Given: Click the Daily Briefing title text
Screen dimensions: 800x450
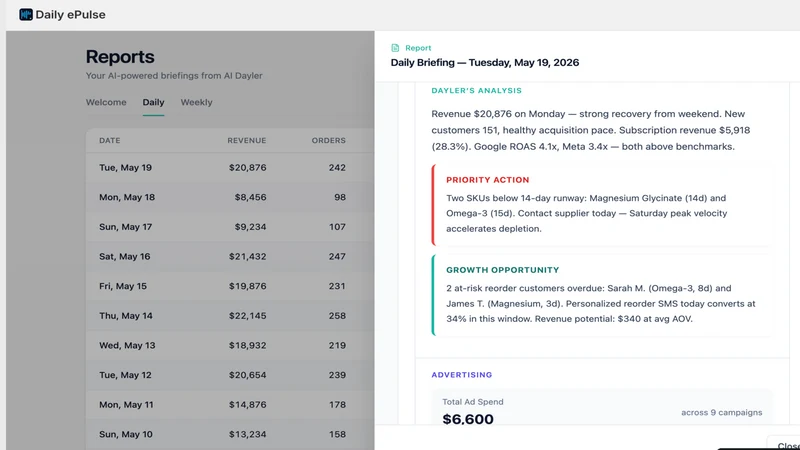Looking at the screenshot, I should pos(485,62).
